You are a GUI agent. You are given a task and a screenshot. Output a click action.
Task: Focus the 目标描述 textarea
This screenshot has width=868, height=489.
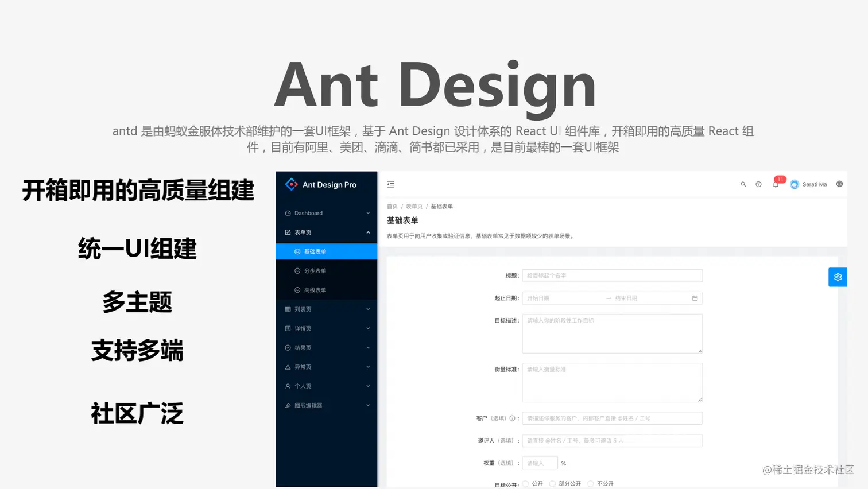[x=612, y=333]
